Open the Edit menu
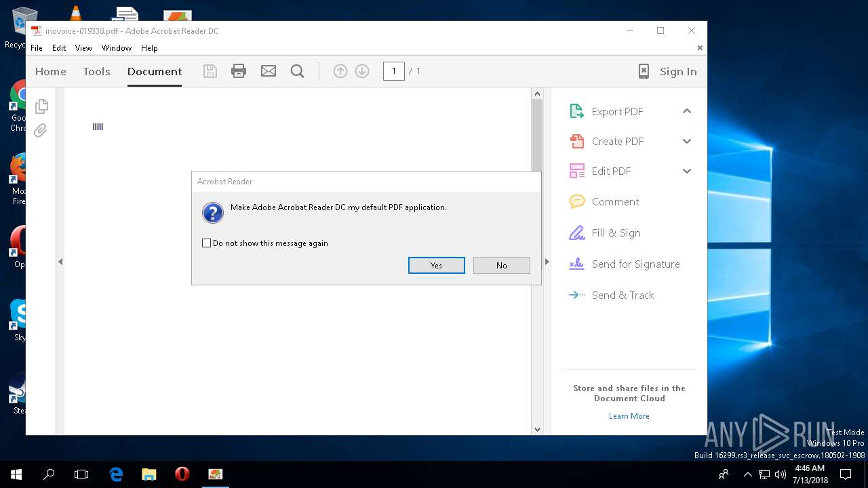 pyautogui.click(x=59, y=48)
